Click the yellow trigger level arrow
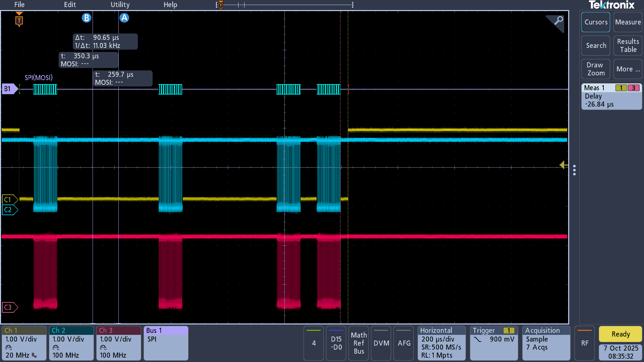 click(x=563, y=165)
